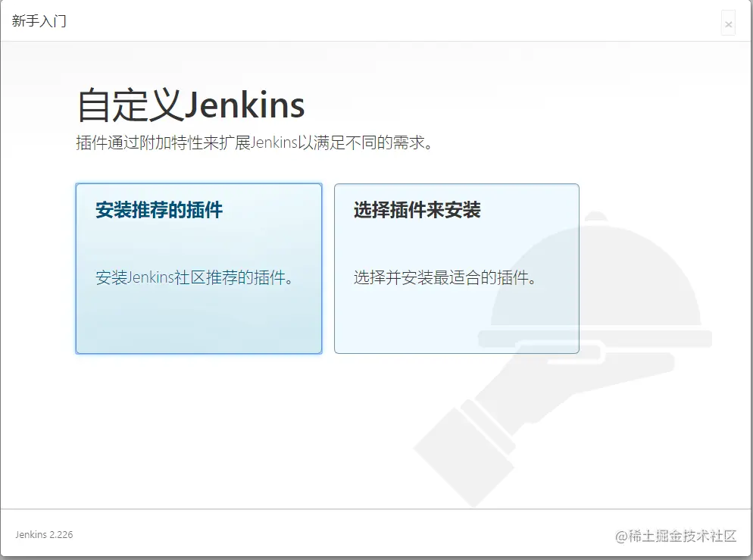
Task: Click the 新手入门 title text
Action: [x=39, y=21]
